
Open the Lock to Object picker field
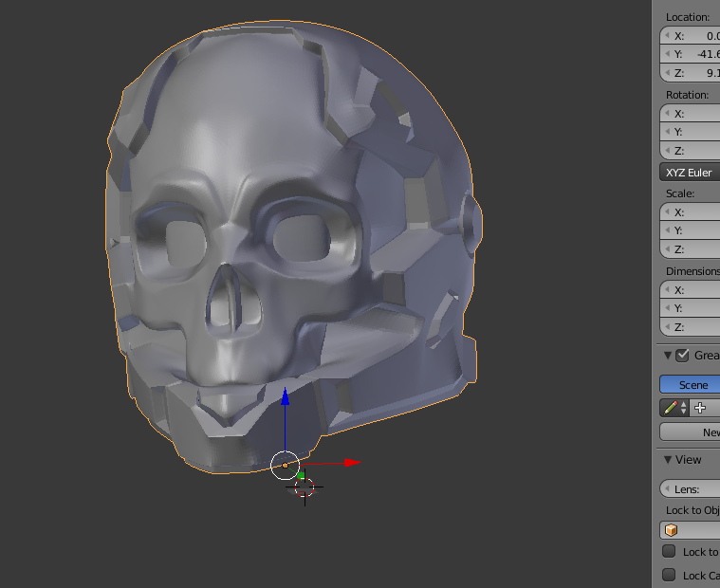point(690,530)
